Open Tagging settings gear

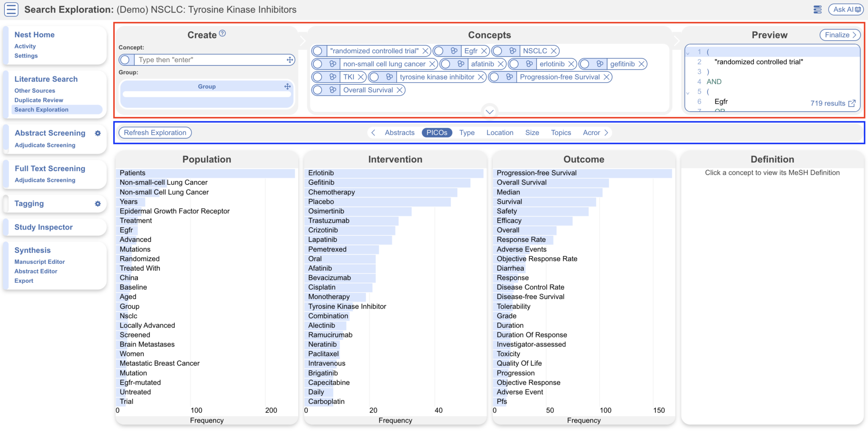[98, 204]
